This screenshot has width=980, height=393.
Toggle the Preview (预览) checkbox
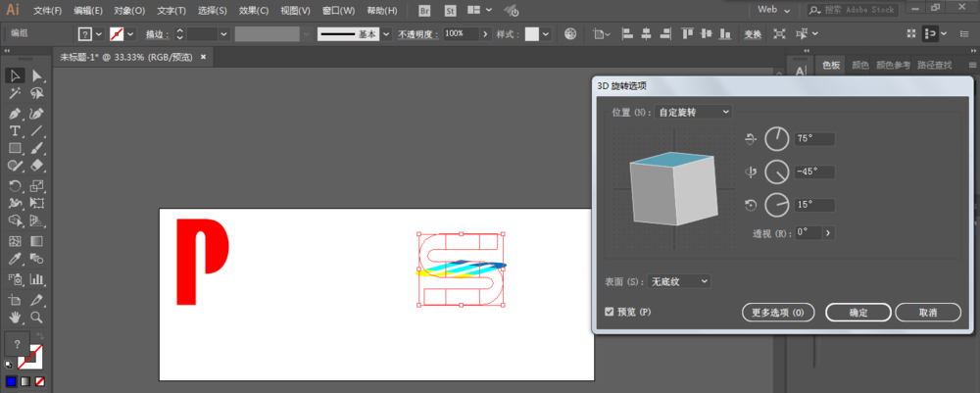click(x=610, y=312)
